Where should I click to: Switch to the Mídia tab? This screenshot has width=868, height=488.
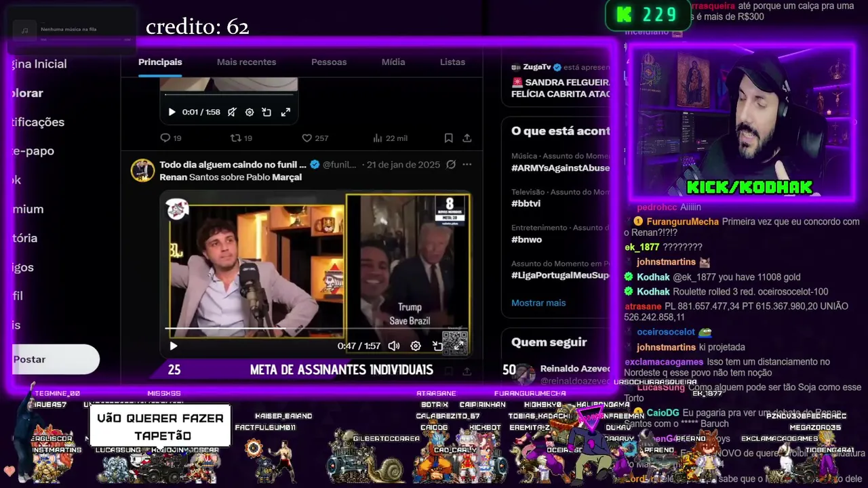click(x=393, y=62)
